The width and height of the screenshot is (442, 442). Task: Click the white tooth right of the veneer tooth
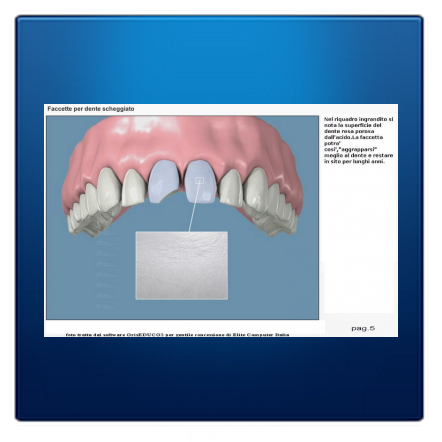231,187
